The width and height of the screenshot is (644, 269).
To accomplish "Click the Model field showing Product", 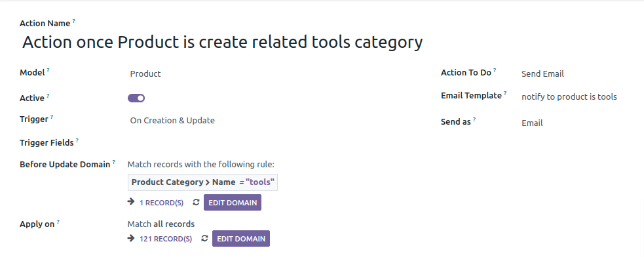I will coord(145,74).
